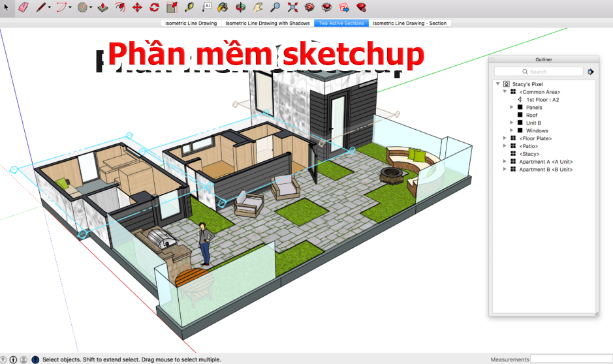Click the "Select objects" status bar hint text
Image resolution: width=613 pixels, height=364 pixels.
point(132,359)
